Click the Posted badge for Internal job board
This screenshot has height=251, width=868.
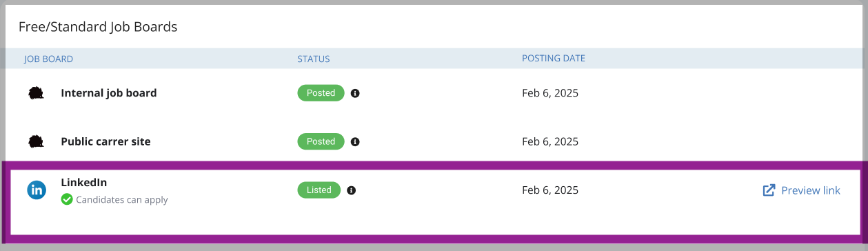[x=321, y=93]
